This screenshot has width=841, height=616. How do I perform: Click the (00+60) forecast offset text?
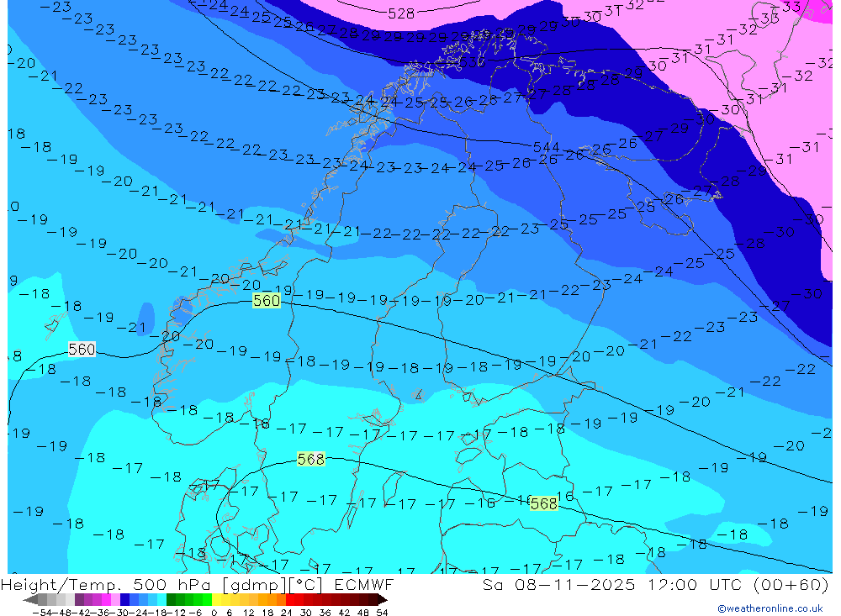[x=791, y=584]
